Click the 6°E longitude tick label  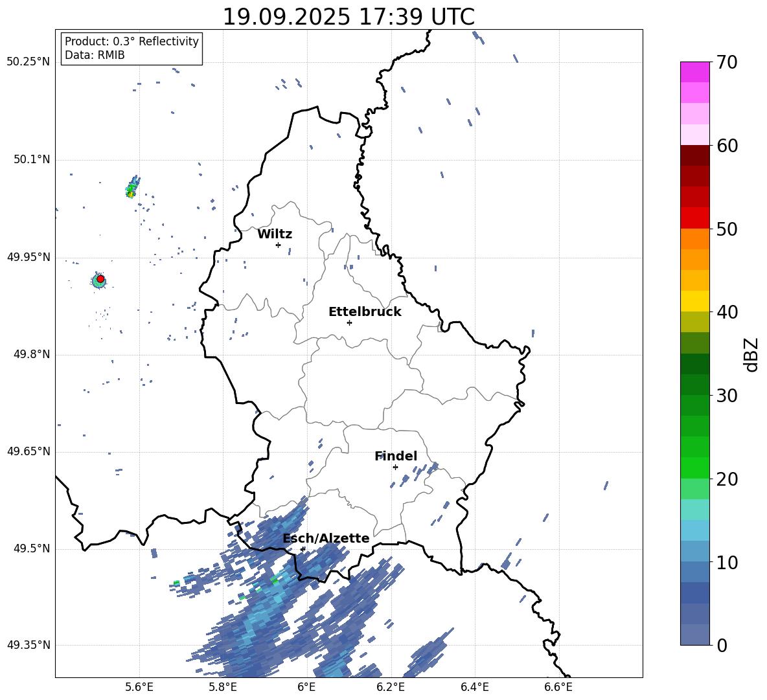(306, 687)
